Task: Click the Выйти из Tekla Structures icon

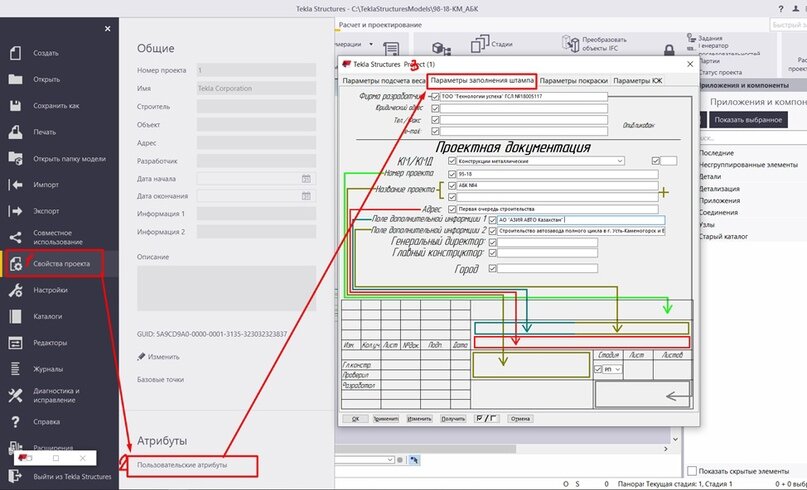Action: tap(15, 477)
